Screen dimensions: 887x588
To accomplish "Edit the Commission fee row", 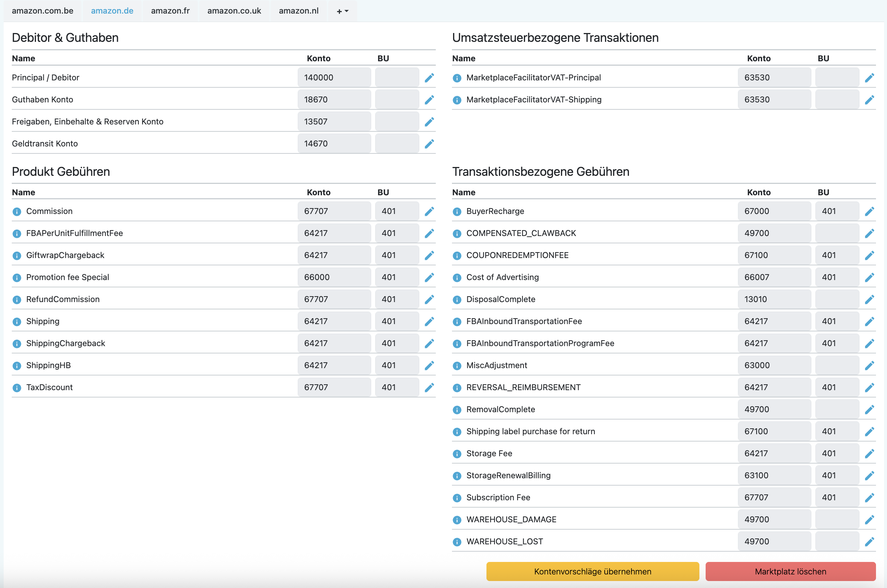I will (x=429, y=211).
